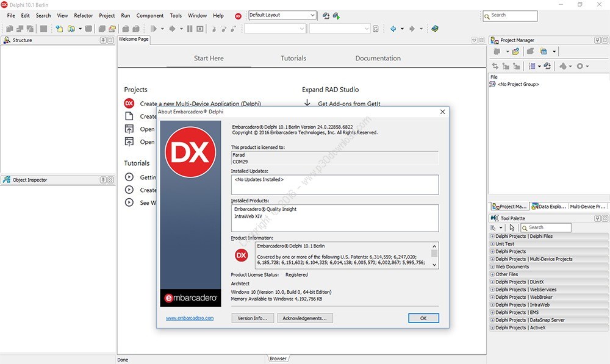Click the Product Information scroll up arrow
This screenshot has height=364, width=610.
434,246
